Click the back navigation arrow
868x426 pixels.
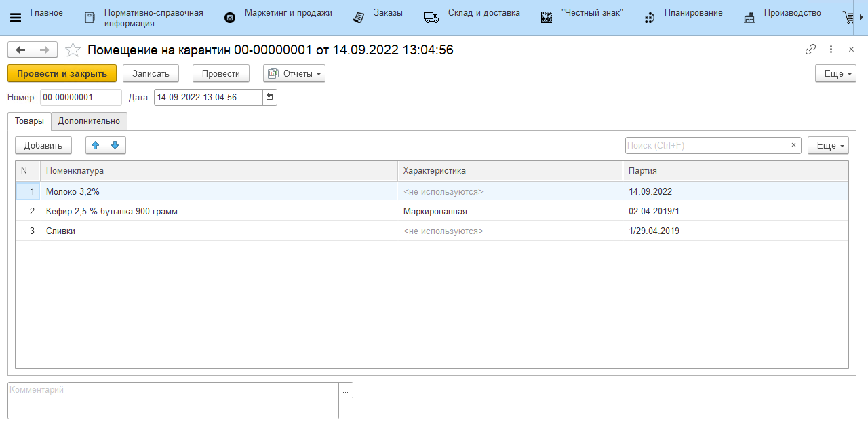click(20, 50)
